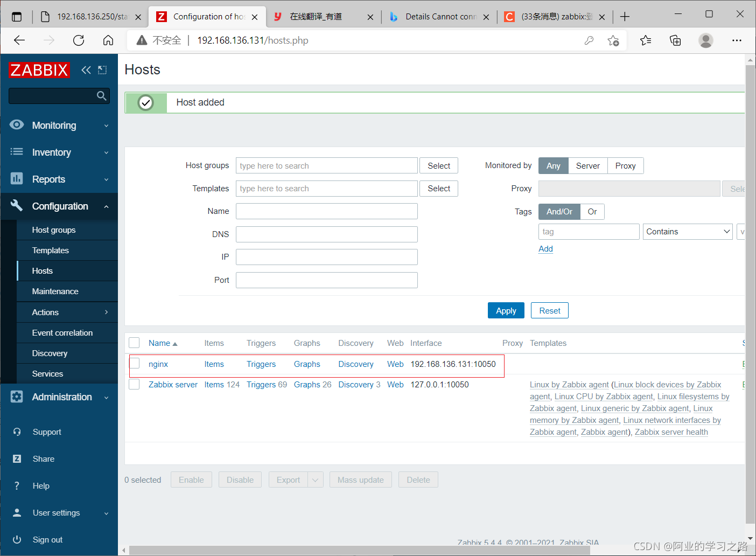Open a new browser tab plus icon
756x556 pixels.
(x=625, y=17)
